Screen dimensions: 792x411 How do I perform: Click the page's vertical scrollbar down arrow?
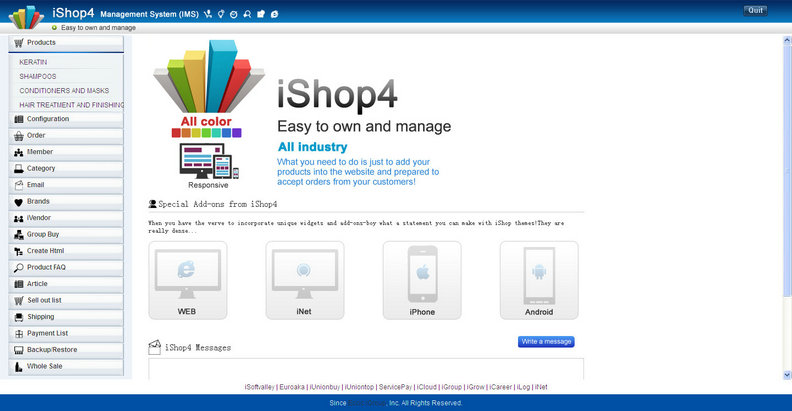786,374
